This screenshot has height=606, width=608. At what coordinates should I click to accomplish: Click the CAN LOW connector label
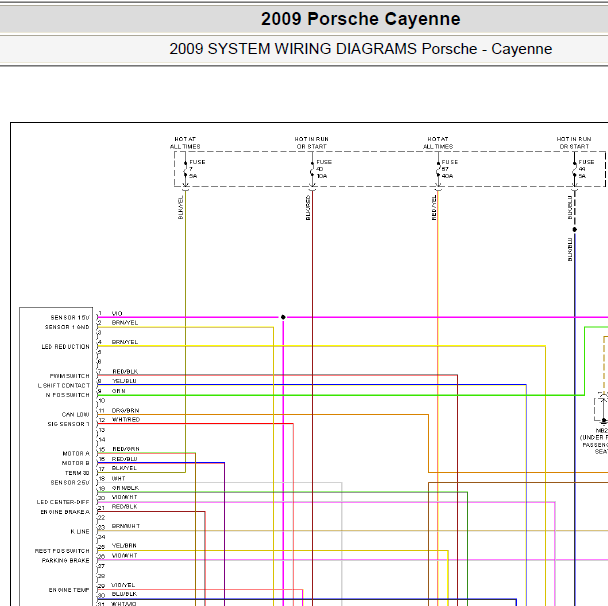click(75, 414)
